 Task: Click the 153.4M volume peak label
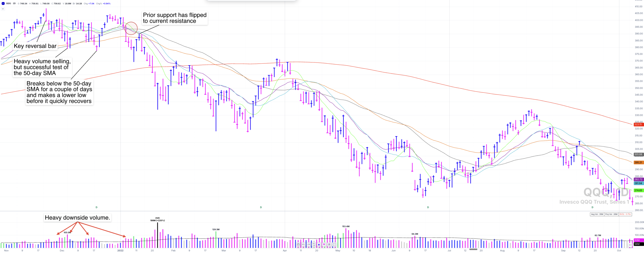coord(346,227)
